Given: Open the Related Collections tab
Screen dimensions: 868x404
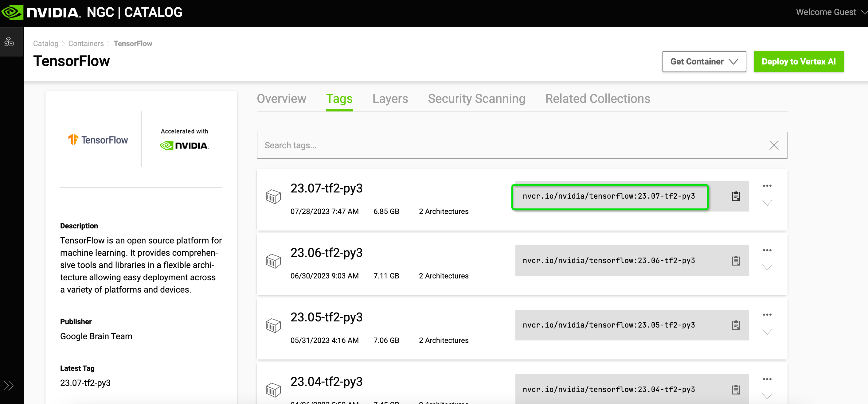Looking at the screenshot, I should [x=598, y=99].
